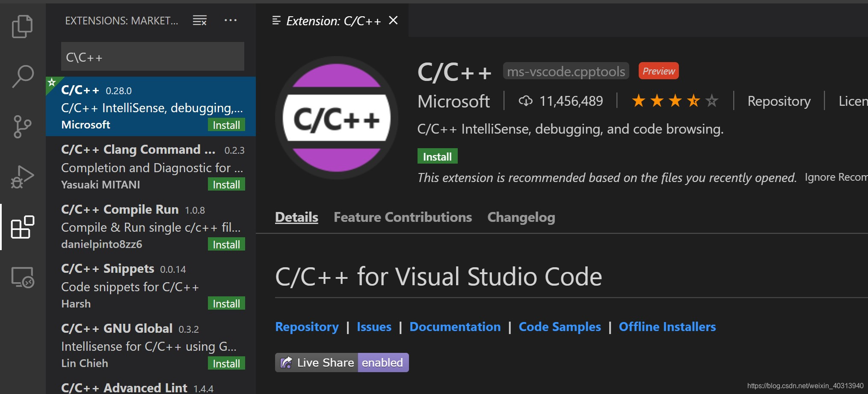Click danielpinto8zz6 publisher name

click(101, 244)
